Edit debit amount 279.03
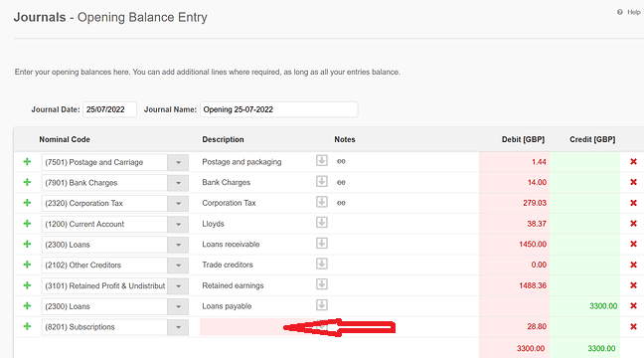Screen dimensions: 644x358 [x=514, y=203]
